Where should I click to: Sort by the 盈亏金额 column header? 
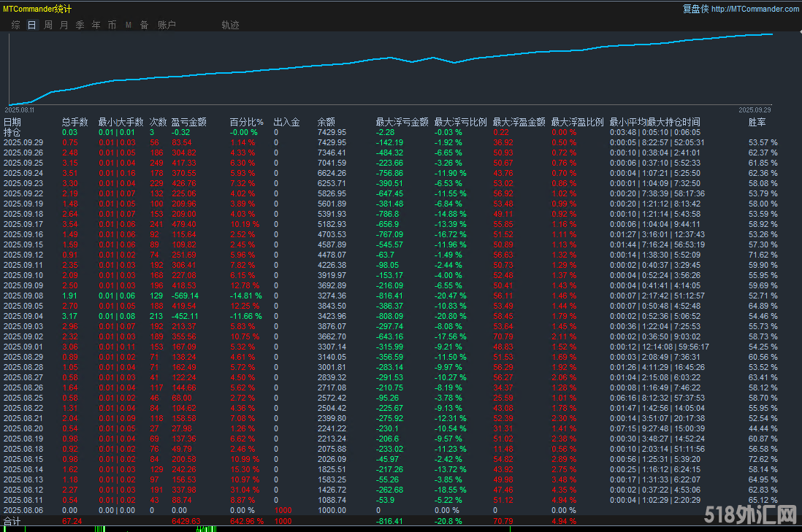(x=189, y=123)
